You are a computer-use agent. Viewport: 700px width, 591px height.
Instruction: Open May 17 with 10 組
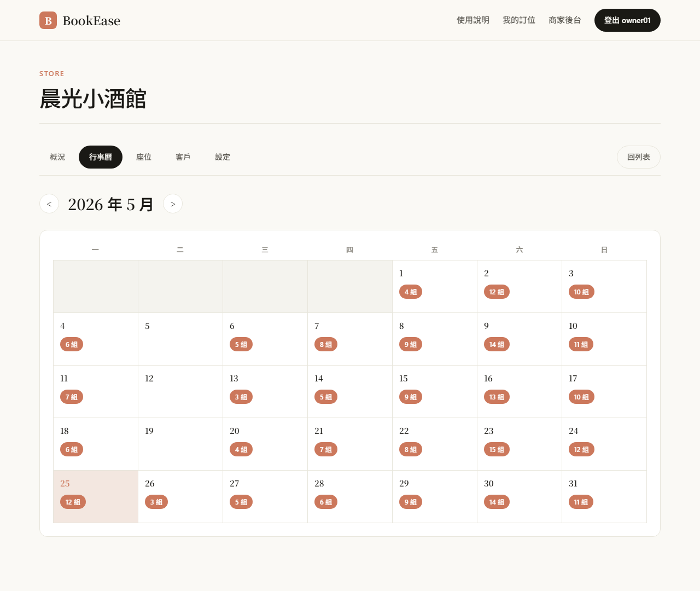[604, 392]
